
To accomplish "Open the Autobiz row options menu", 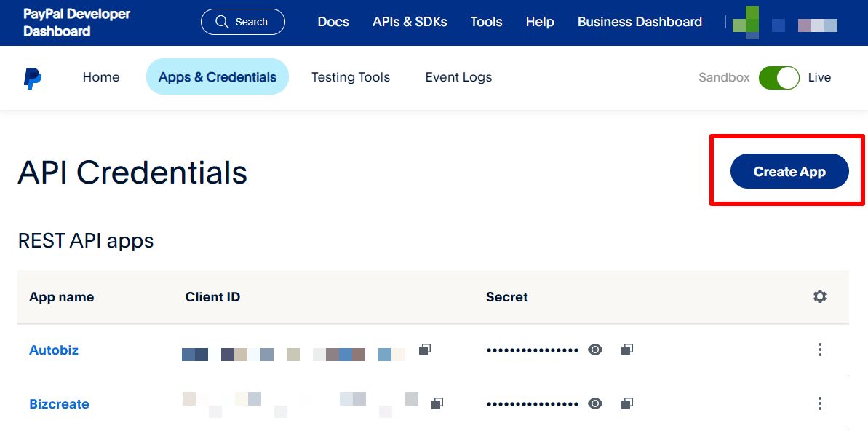I will point(820,350).
